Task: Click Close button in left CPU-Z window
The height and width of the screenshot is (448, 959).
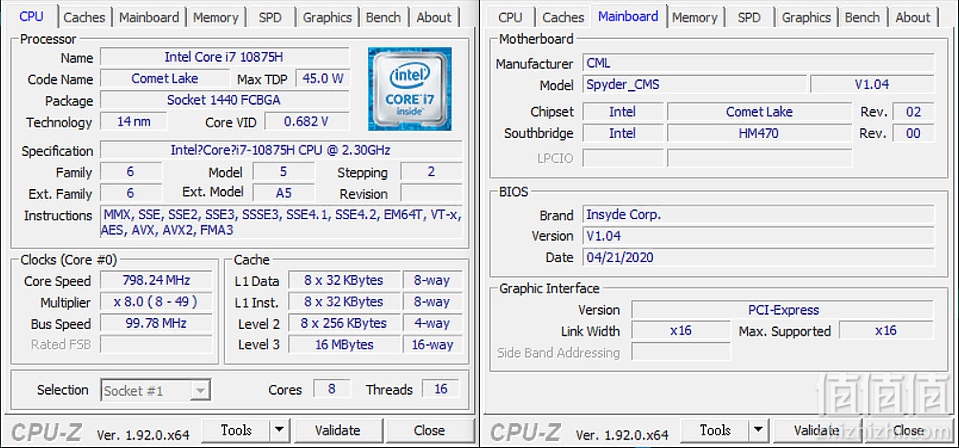Action: [429, 431]
